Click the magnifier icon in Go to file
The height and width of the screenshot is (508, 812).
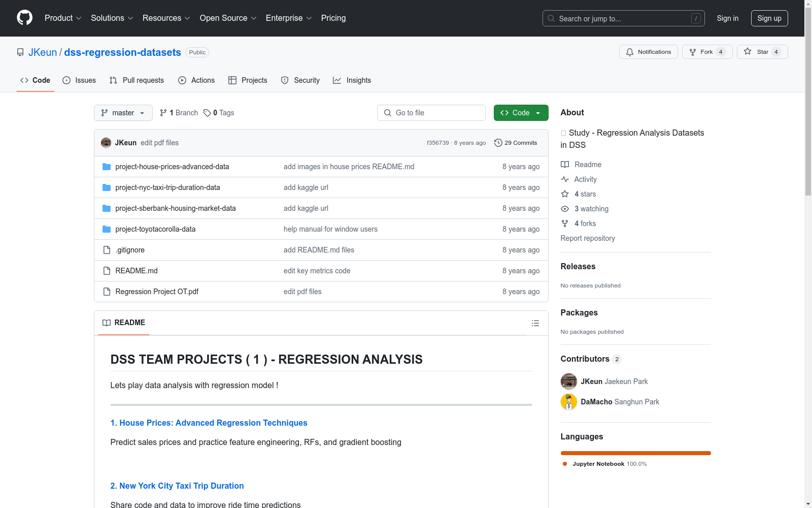388,113
